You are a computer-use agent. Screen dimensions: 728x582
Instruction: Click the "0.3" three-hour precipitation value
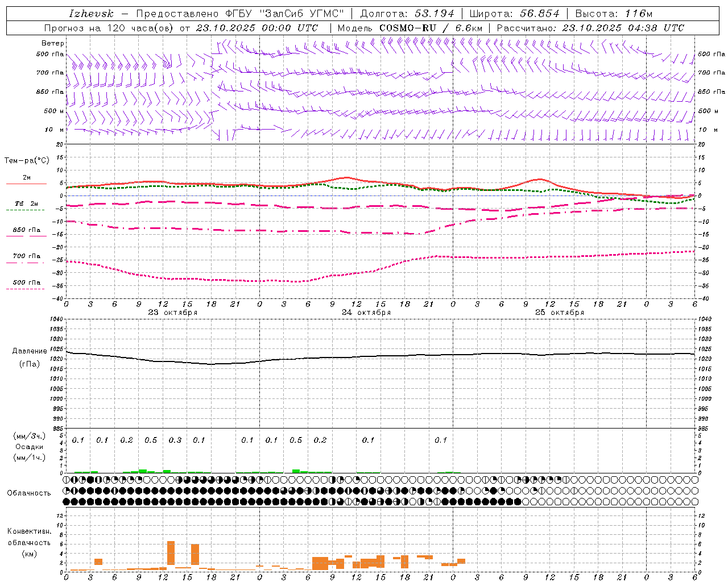click(175, 440)
